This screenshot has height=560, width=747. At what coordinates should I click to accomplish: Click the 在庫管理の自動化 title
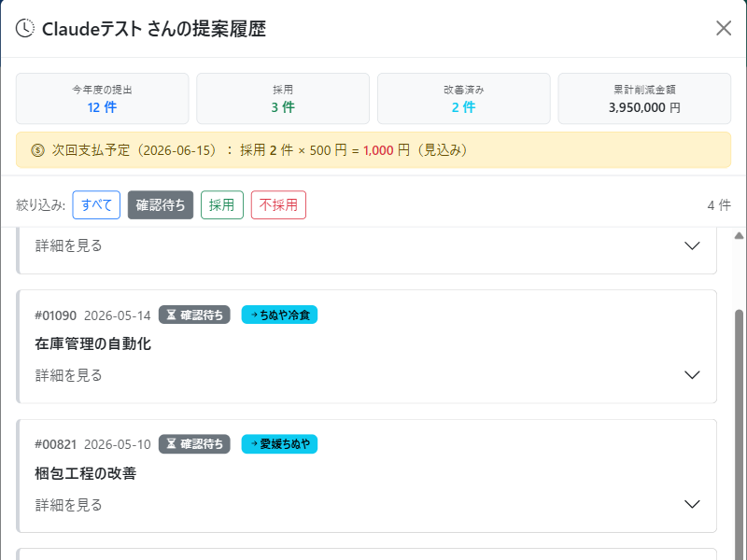click(x=92, y=343)
